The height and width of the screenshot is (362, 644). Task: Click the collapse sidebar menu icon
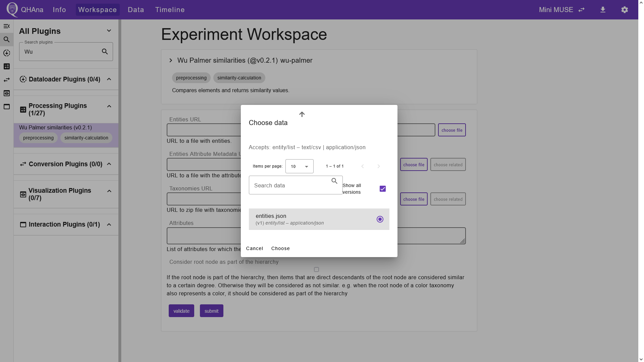[7, 26]
